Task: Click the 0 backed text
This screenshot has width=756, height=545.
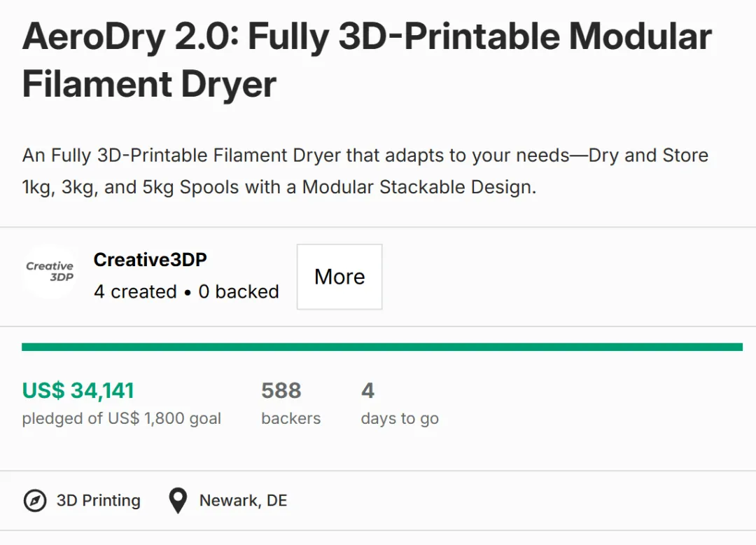Action: coord(239,292)
